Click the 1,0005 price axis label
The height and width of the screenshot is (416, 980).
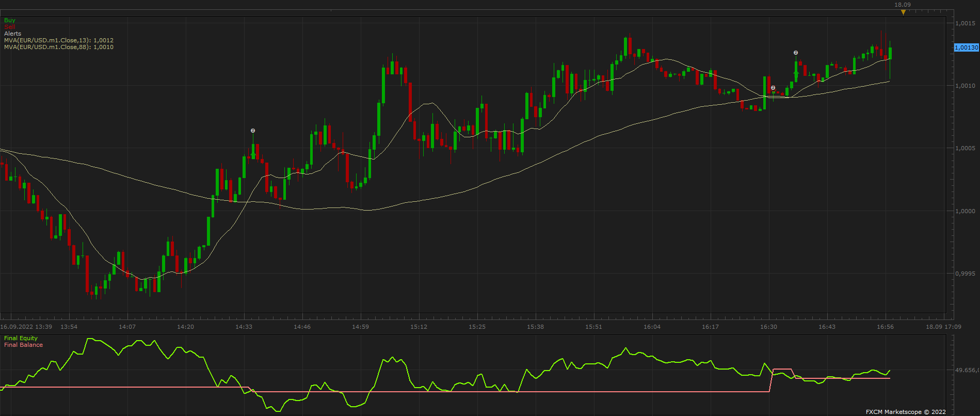tap(965, 149)
